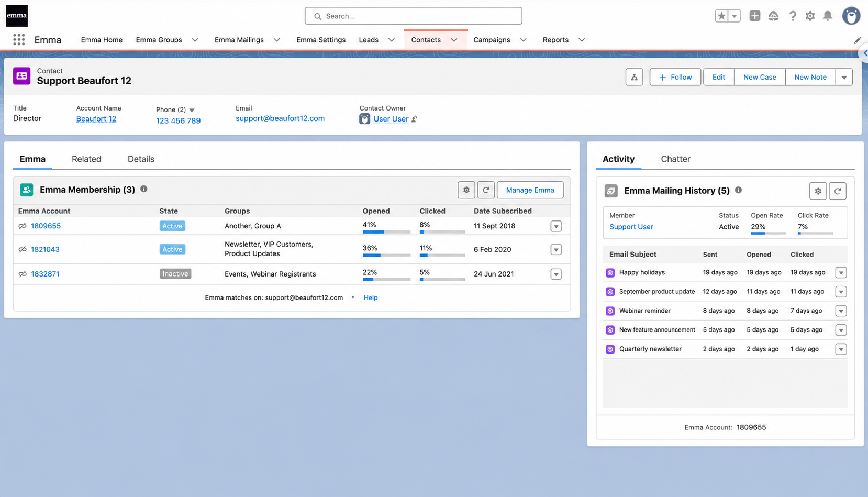Refresh the Emma Membership list
The image size is (868, 497).
[486, 190]
